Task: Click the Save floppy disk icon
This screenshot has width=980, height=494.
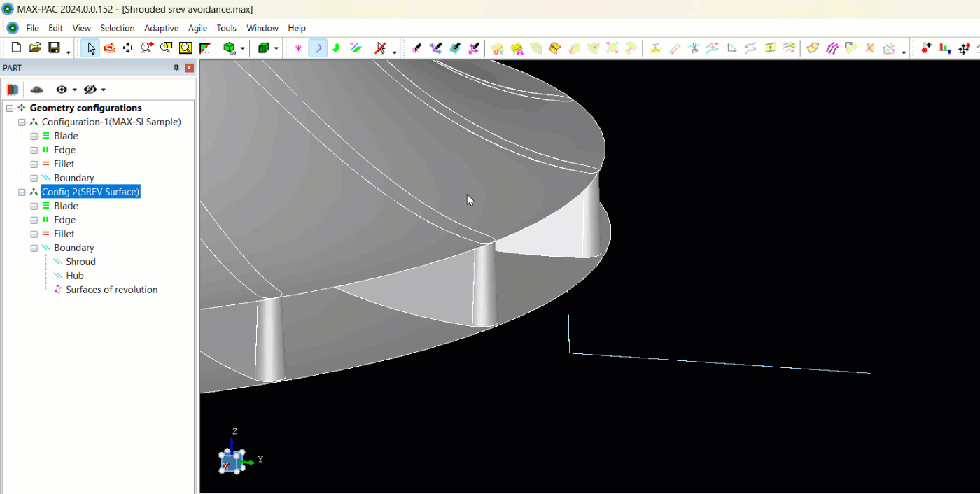Action: click(x=54, y=48)
